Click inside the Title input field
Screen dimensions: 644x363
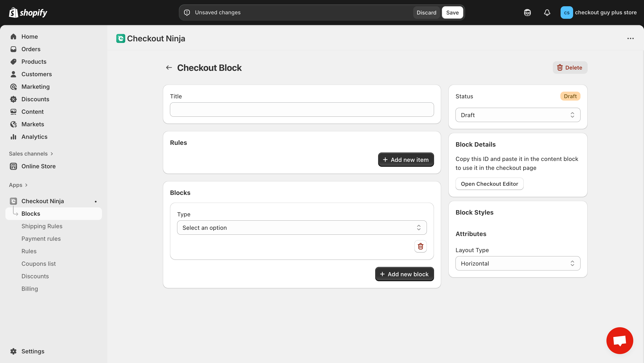(x=301, y=110)
